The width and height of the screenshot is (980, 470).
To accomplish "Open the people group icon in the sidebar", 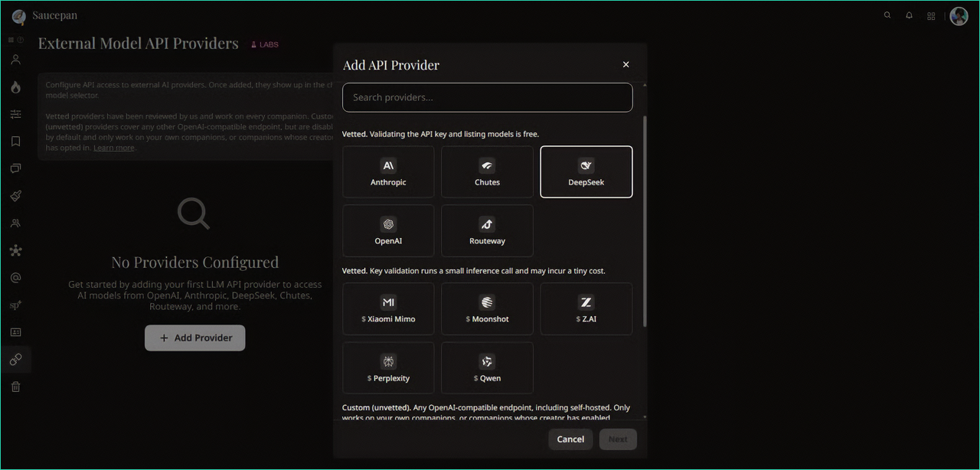I will [x=15, y=224].
